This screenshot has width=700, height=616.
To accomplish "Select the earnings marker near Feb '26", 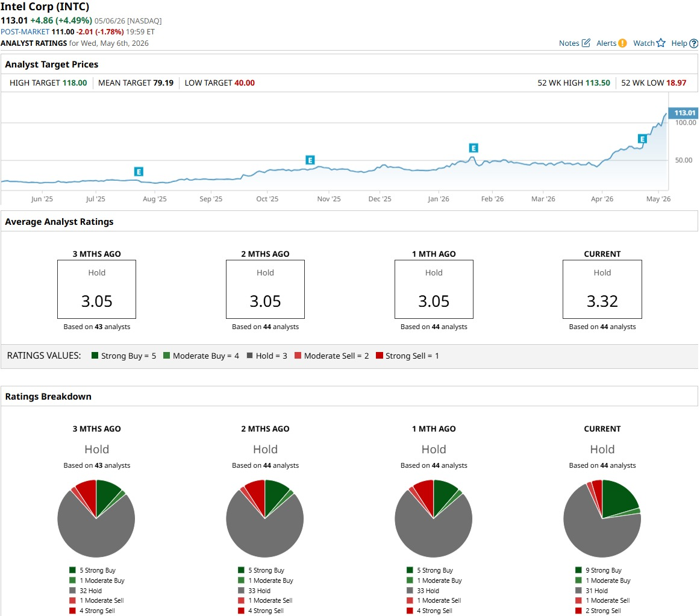I will coord(473,148).
